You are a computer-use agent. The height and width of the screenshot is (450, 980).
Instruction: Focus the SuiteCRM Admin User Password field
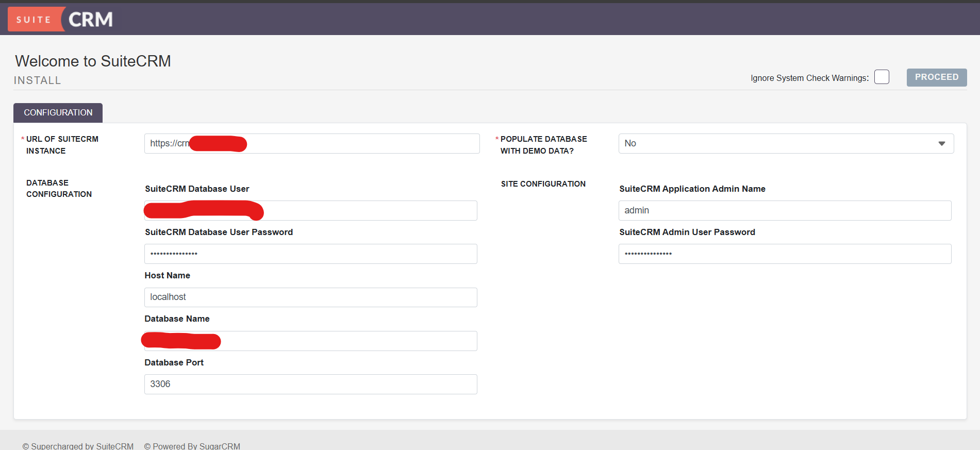(785, 254)
